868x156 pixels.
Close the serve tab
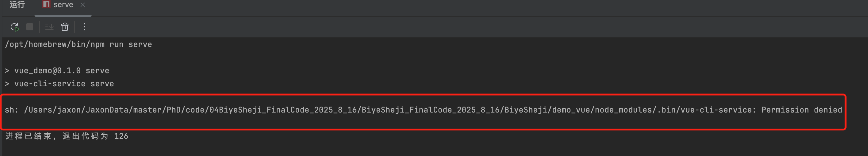(x=83, y=5)
